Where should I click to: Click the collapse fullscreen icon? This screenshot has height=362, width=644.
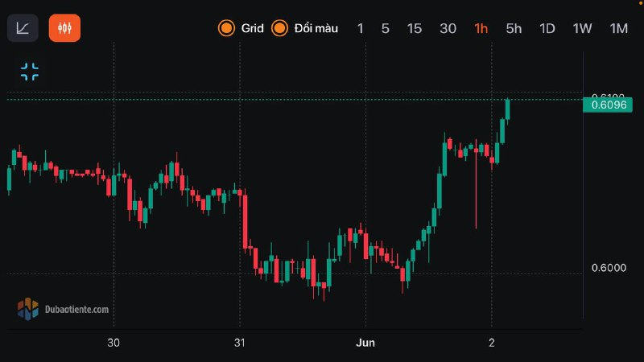[30, 72]
